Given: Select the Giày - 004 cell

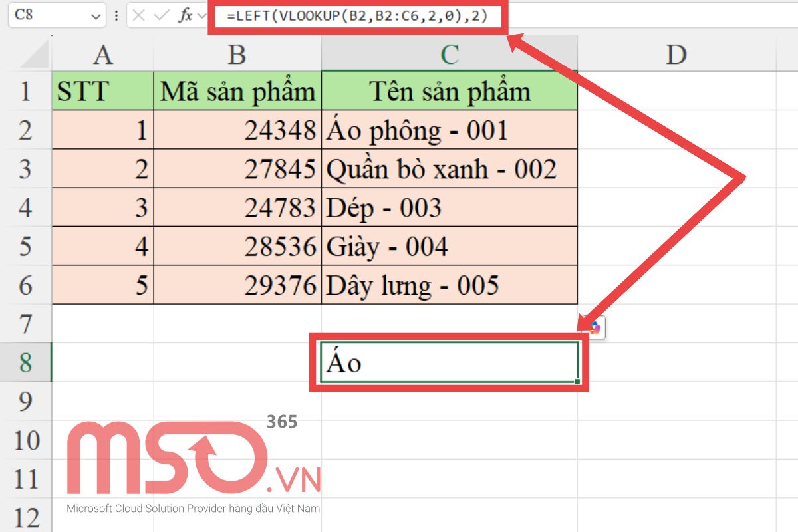Looking at the screenshot, I should point(450,247).
